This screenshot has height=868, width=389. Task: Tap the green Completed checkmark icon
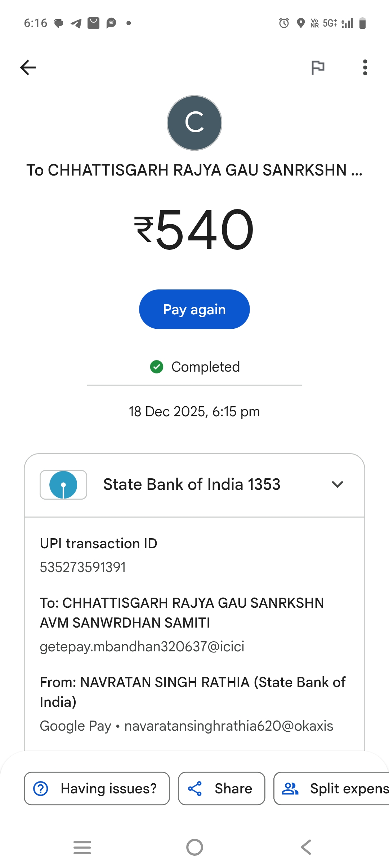click(x=157, y=367)
